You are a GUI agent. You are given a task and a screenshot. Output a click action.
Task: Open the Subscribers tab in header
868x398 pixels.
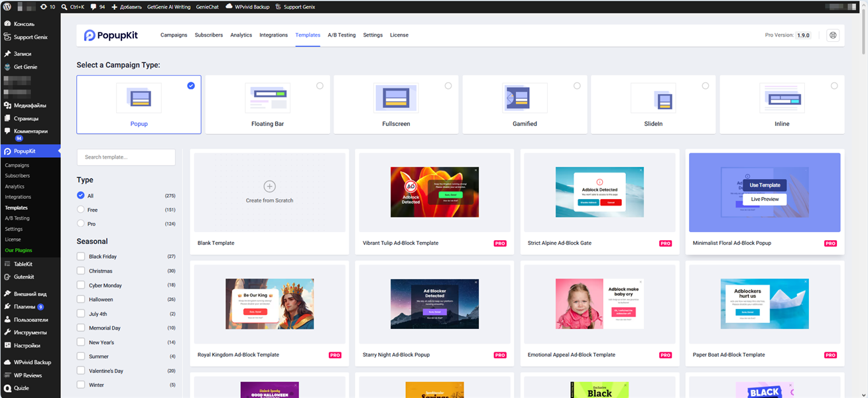[x=209, y=35]
